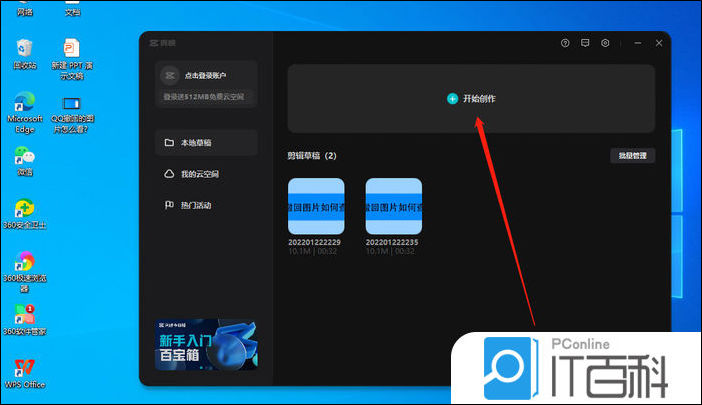This screenshot has width=702, height=405.
Task: Open Microsoft Edge desktop shortcut
Action: [25, 113]
